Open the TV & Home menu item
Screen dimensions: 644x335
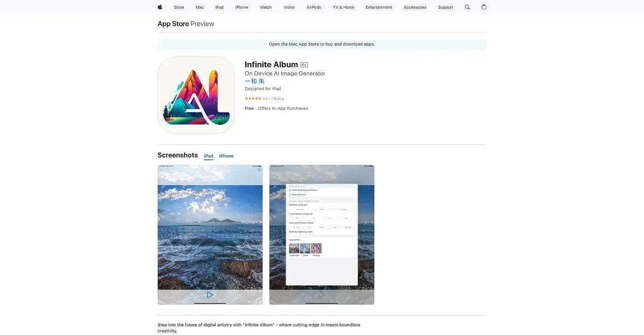344,7
